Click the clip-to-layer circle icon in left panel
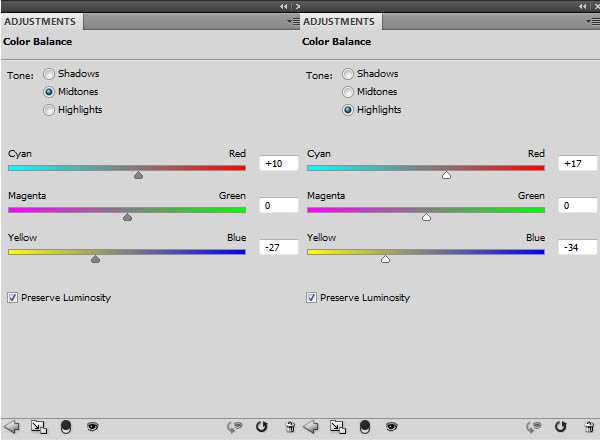This screenshot has width=600, height=440. point(66,427)
